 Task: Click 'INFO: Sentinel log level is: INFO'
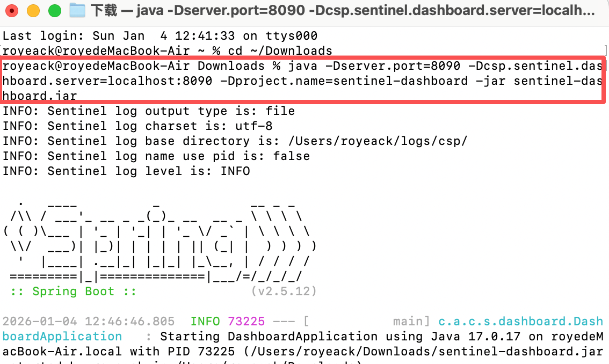point(126,171)
